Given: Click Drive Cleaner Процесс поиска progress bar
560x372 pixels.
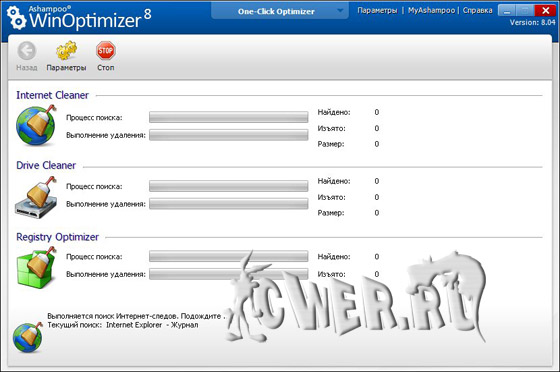Looking at the screenshot, I should pyautogui.click(x=229, y=186).
